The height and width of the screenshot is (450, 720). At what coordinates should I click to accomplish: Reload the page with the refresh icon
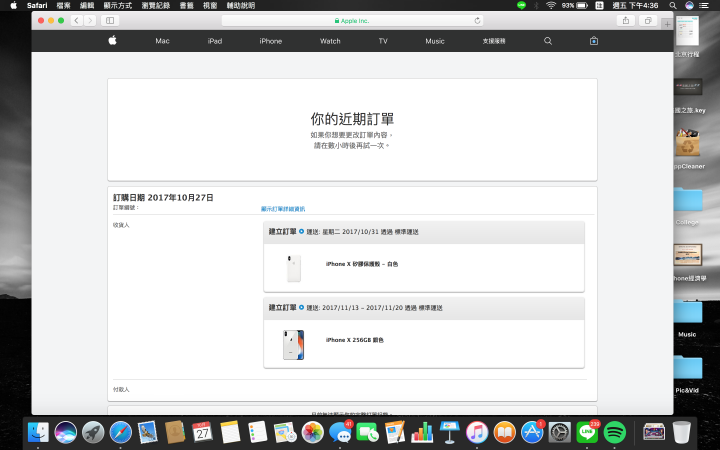pos(478,21)
